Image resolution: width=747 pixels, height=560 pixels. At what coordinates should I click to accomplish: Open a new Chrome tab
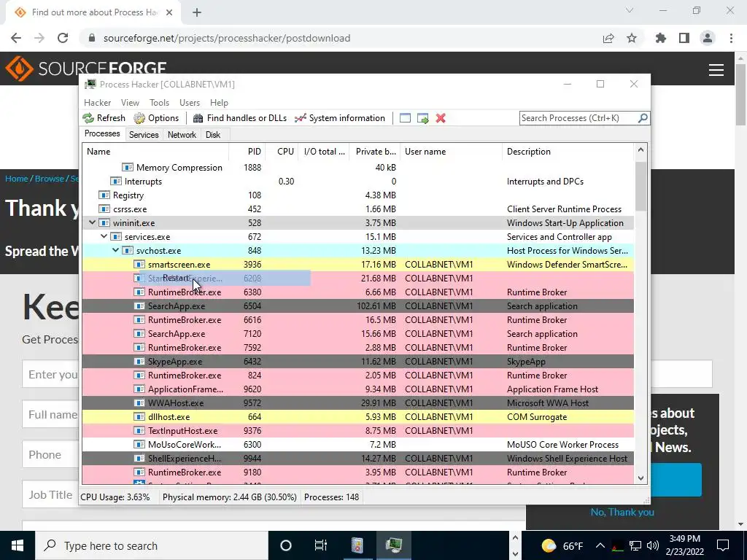[x=197, y=12]
